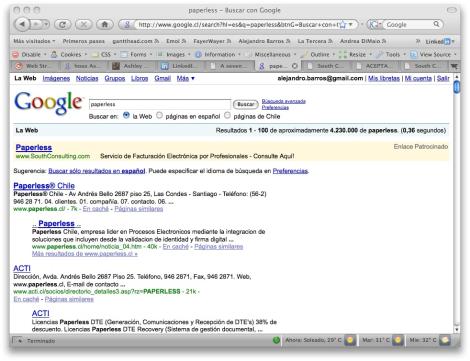This screenshot has height=361, width=470.
Task: Expand the Más dropdown in Google top bar
Action: click(186, 78)
